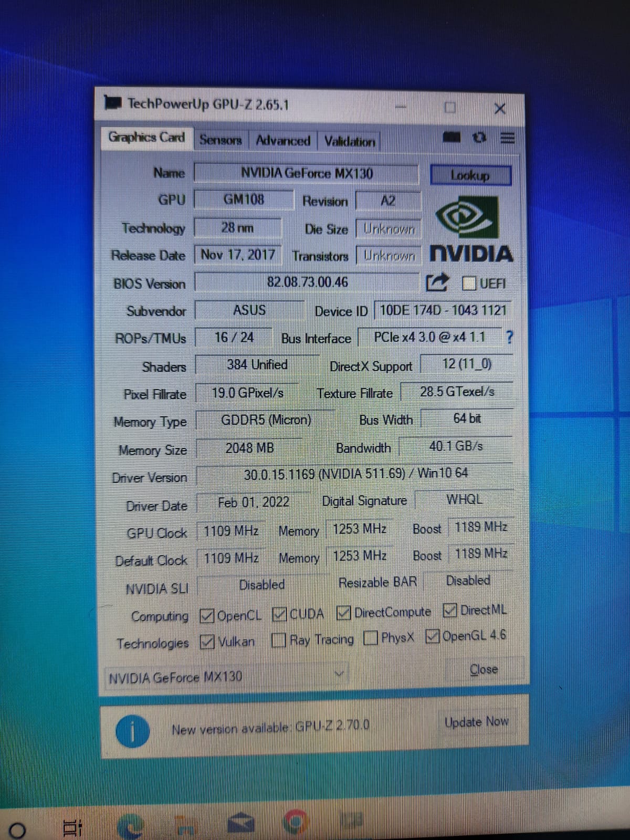The image size is (630, 840).
Task: Minimize the GPU-Z window
Action: click(x=401, y=107)
